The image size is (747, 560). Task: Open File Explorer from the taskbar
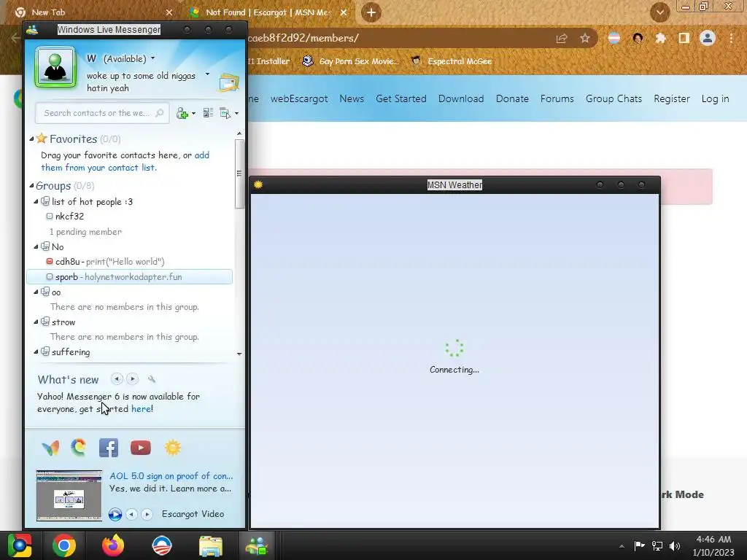point(211,545)
